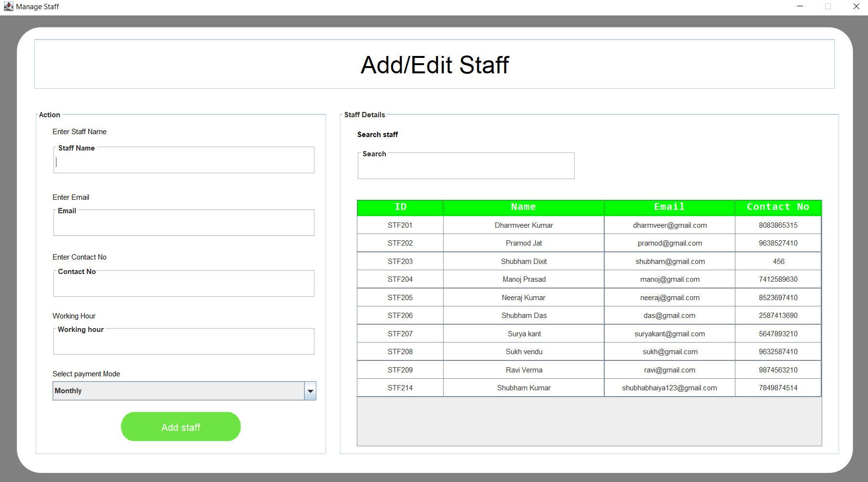
Task: Click contact number 7849874514 cell
Action: click(x=778, y=388)
